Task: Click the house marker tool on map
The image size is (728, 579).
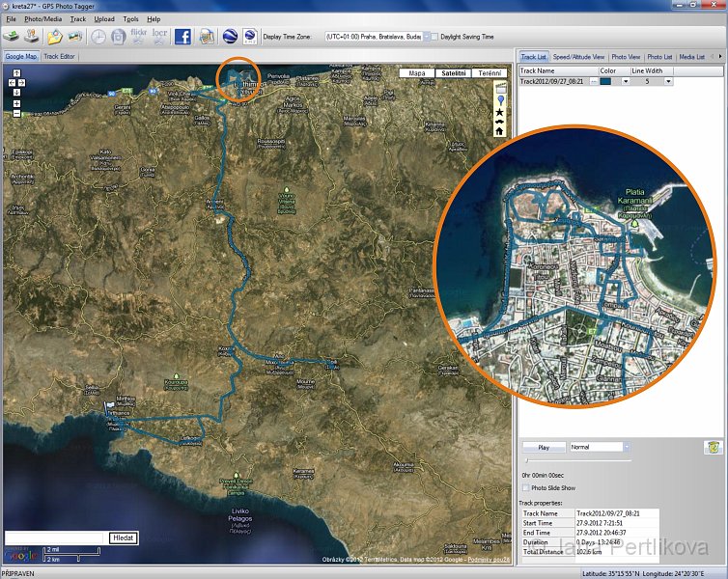Action: pyautogui.click(x=499, y=131)
